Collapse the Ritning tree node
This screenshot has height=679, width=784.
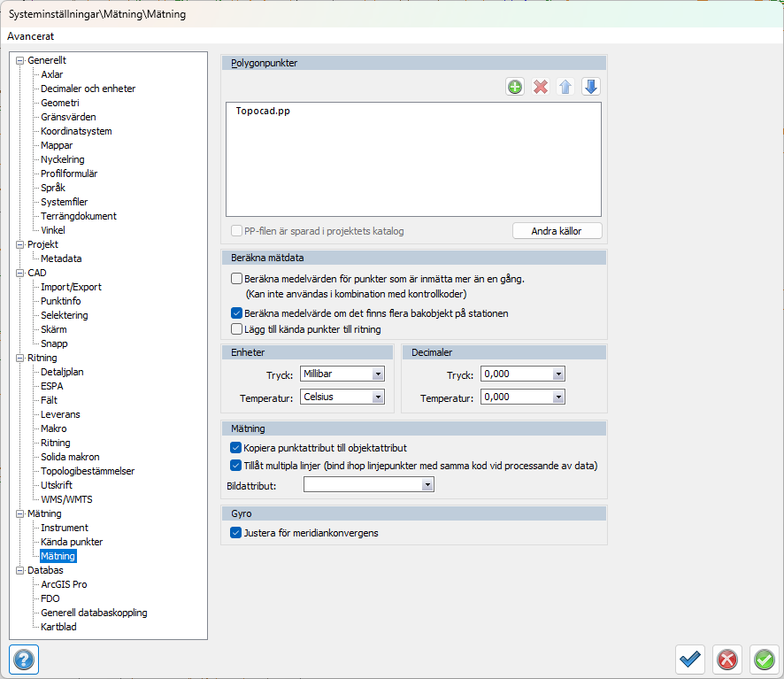point(19,358)
